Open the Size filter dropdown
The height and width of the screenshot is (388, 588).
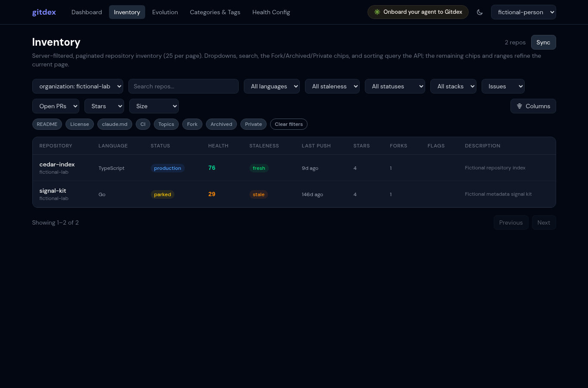(154, 106)
